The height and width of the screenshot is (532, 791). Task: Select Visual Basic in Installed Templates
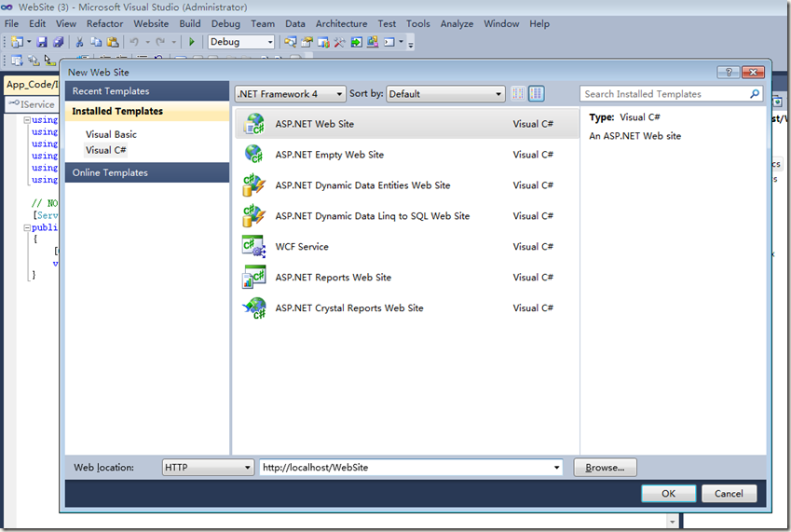(111, 134)
